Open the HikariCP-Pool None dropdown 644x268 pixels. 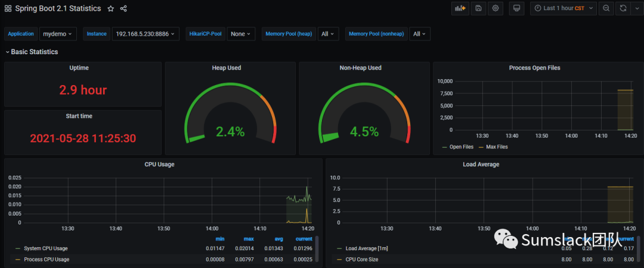[241, 34]
